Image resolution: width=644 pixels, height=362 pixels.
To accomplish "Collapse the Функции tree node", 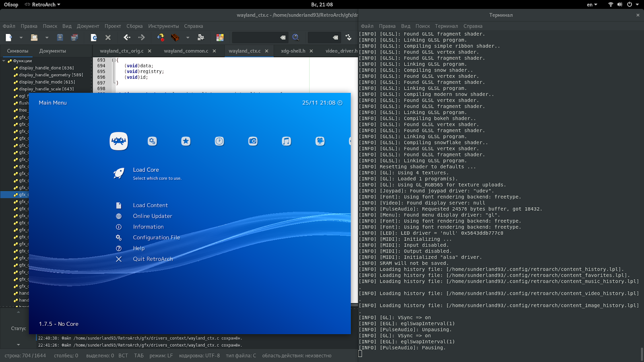I will 4,61.
